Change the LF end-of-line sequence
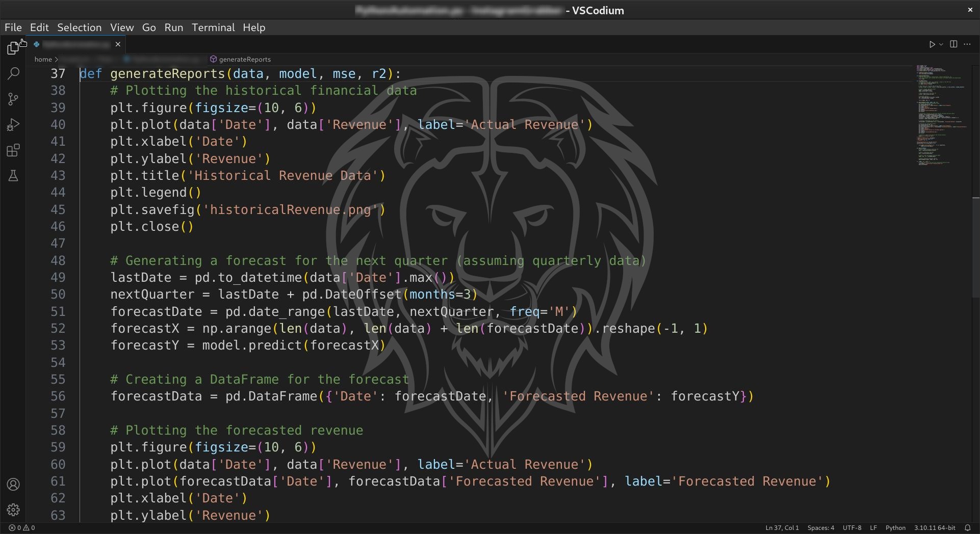 click(x=873, y=528)
